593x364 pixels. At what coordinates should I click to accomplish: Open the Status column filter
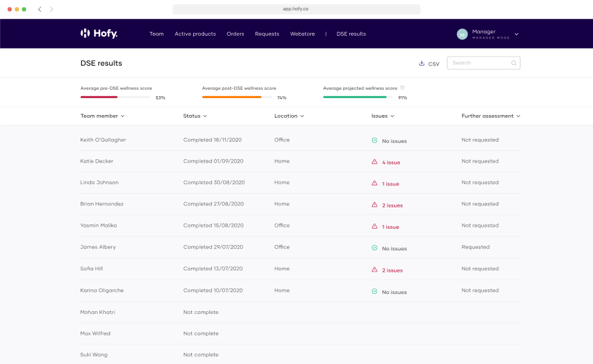(195, 116)
